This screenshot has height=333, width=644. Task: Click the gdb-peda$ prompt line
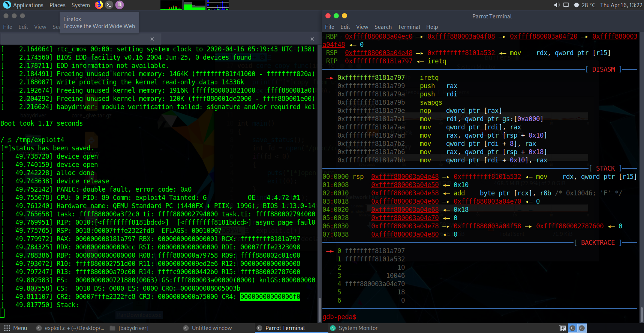pyautogui.click(x=339, y=317)
